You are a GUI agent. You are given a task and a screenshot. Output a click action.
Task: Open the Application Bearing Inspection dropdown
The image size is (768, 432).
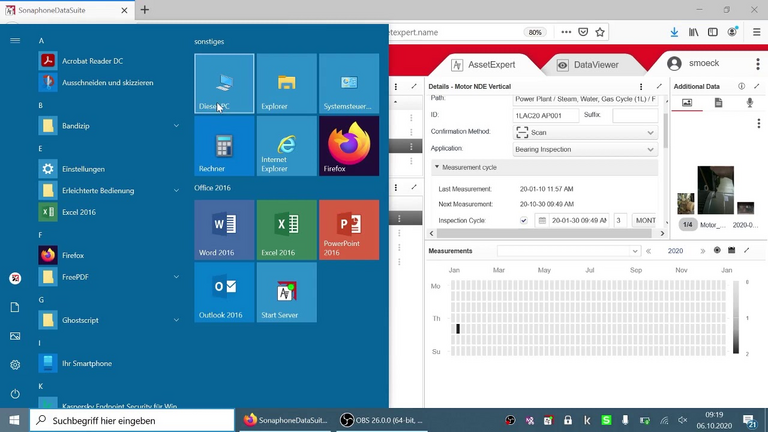click(585, 149)
